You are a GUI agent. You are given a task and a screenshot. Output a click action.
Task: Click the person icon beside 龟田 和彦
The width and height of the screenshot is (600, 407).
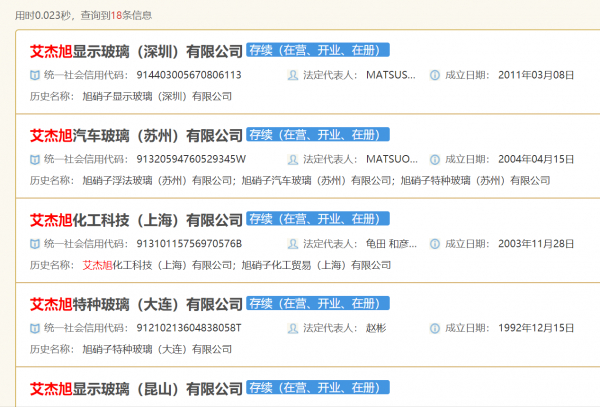[x=293, y=244]
